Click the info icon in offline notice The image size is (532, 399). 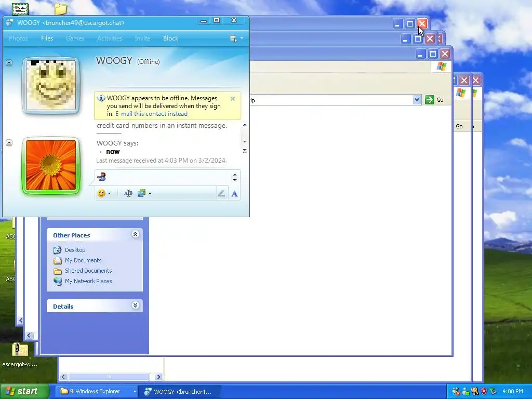click(x=101, y=98)
